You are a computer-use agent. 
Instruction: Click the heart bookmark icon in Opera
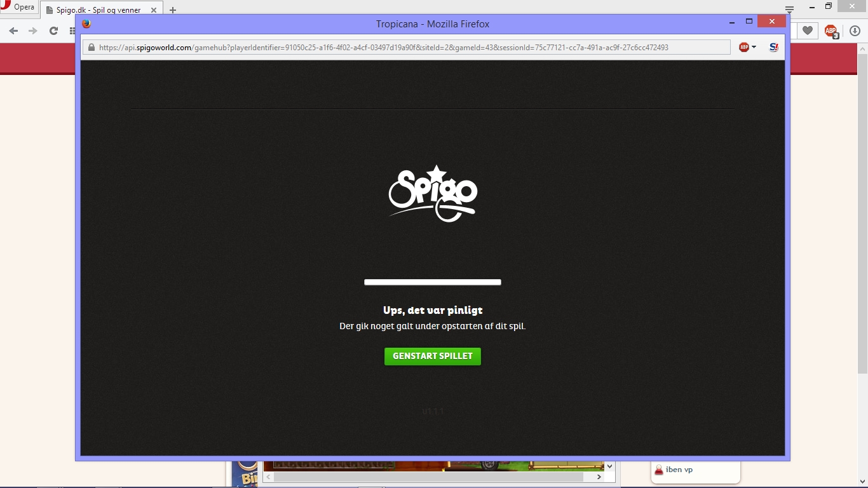(x=807, y=30)
